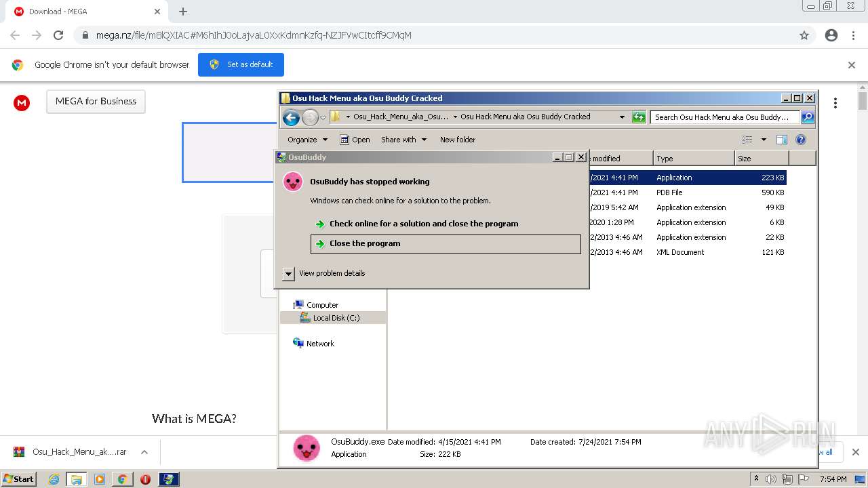Click the Explorer search magnifier icon

pyautogui.click(x=807, y=117)
